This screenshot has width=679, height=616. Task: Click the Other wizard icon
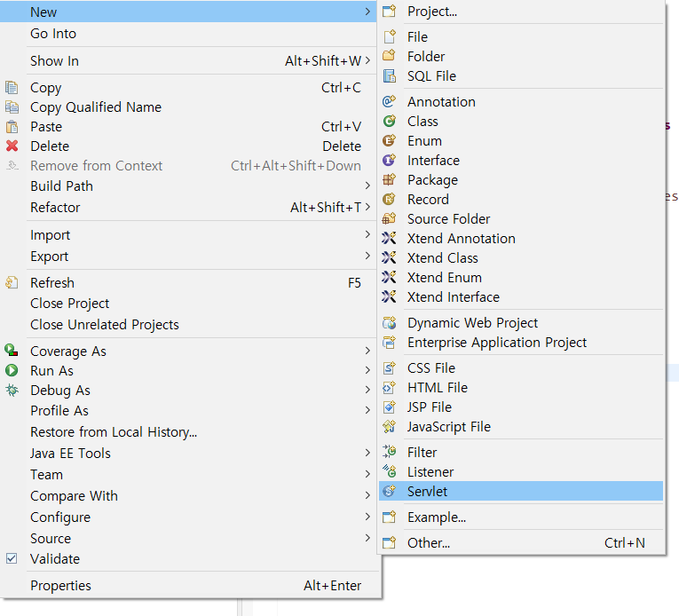(389, 542)
